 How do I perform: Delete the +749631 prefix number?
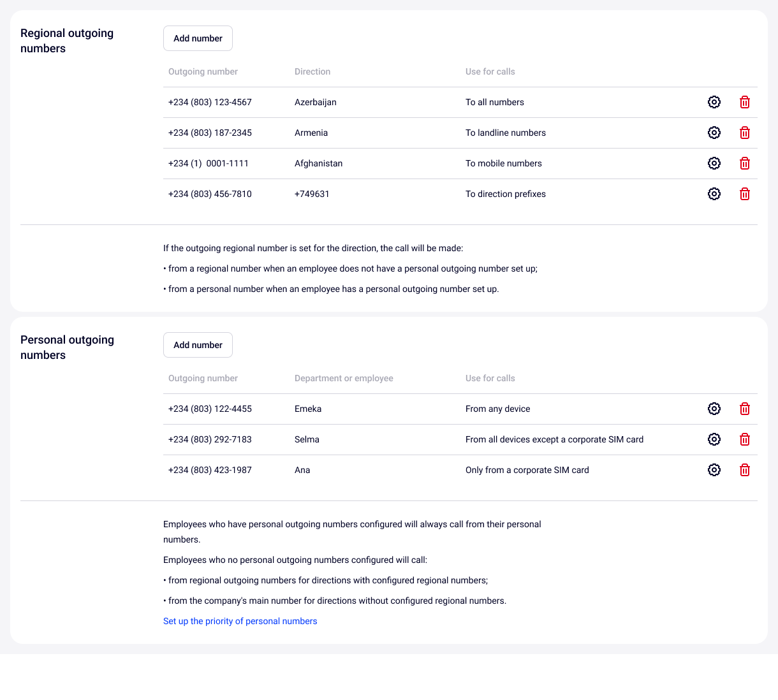(x=744, y=194)
